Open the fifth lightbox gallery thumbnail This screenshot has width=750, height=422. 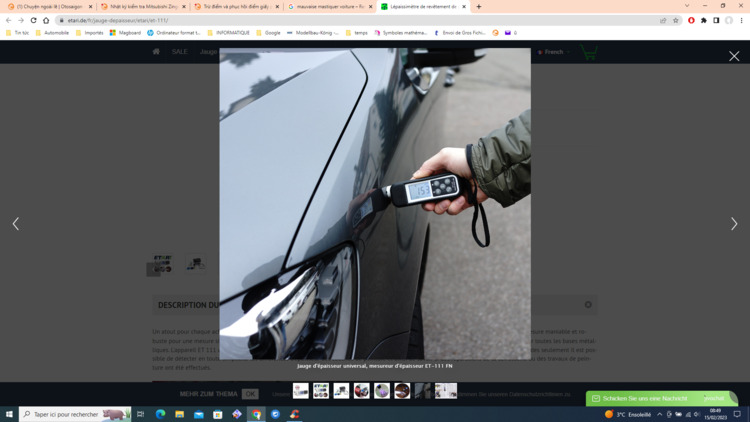click(382, 390)
